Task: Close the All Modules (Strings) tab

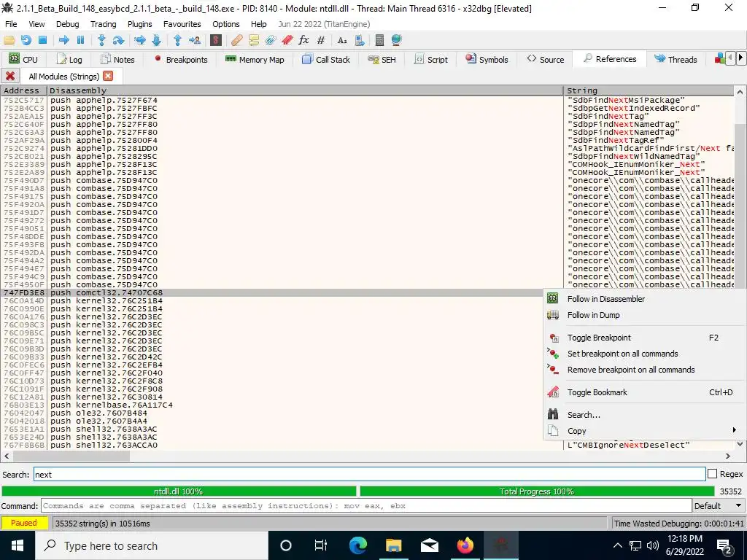Action: click(x=108, y=76)
